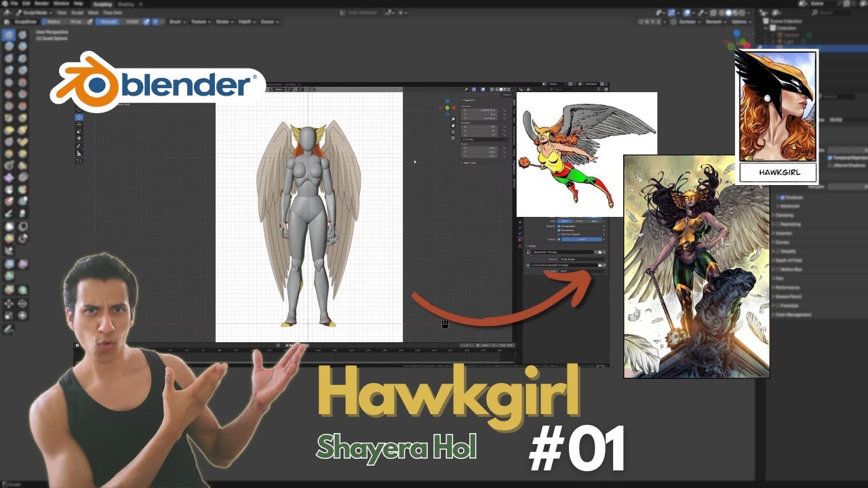Select the Back side button

595,221
